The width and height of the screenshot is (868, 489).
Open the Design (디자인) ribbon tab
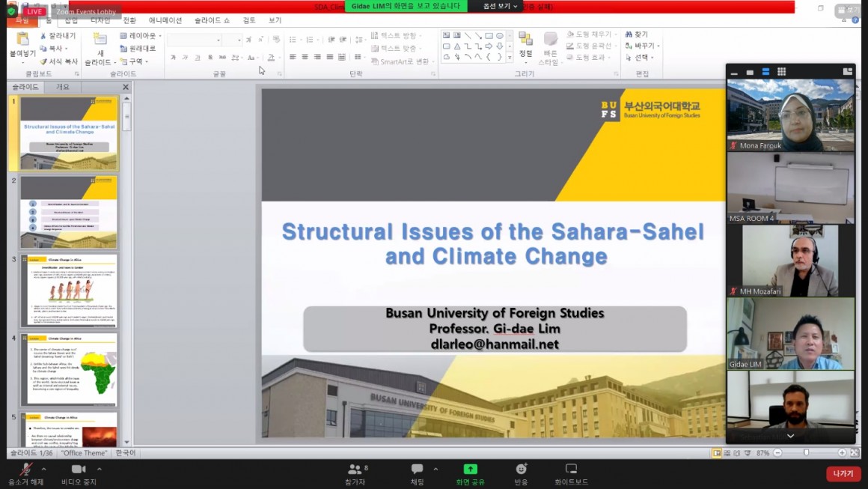tap(100, 20)
